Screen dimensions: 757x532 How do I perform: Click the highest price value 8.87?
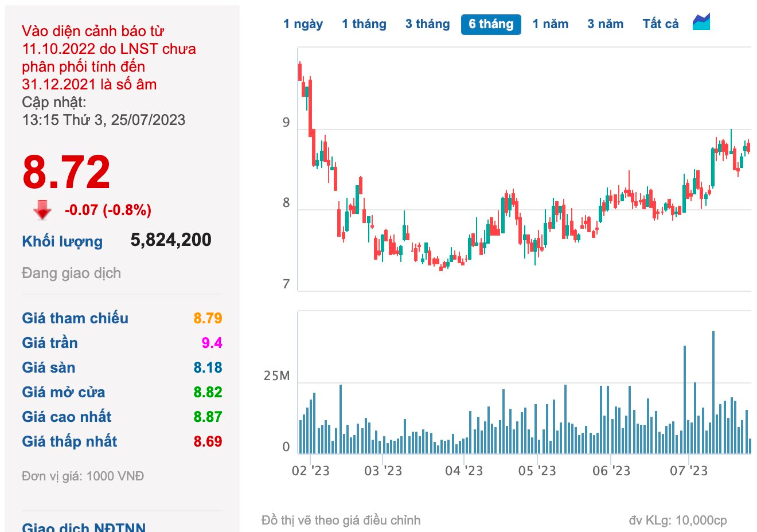[208, 417]
